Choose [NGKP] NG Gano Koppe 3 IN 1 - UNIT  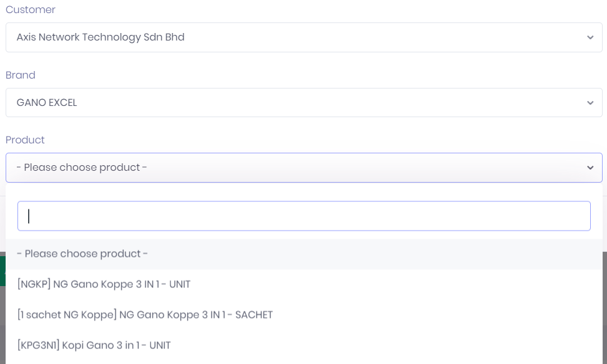click(x=104, y=284)
